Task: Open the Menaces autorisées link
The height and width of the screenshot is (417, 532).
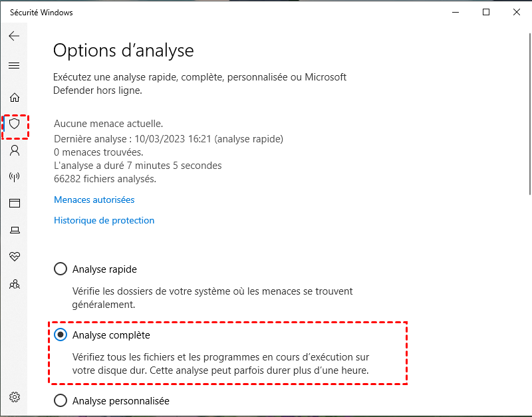Action: tap(94, 200)
